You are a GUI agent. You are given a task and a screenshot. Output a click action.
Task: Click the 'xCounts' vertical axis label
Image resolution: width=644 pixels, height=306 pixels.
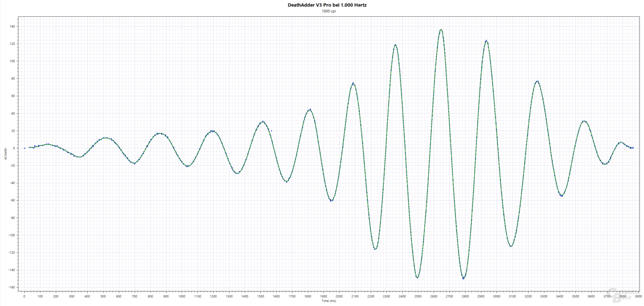[5, 154]
